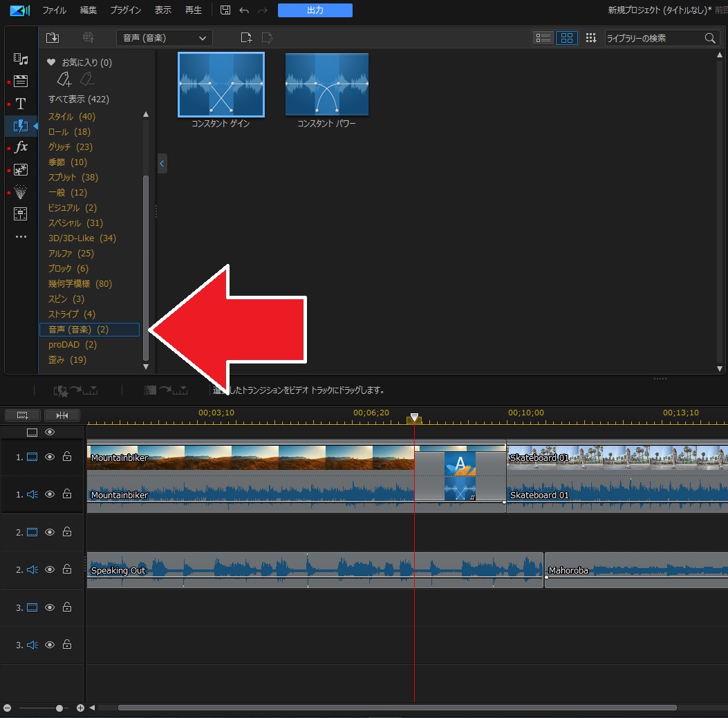Lock video track 3 padlock
Image resolution: width=728 pixels, height=718 pixels.
[67, 607]
